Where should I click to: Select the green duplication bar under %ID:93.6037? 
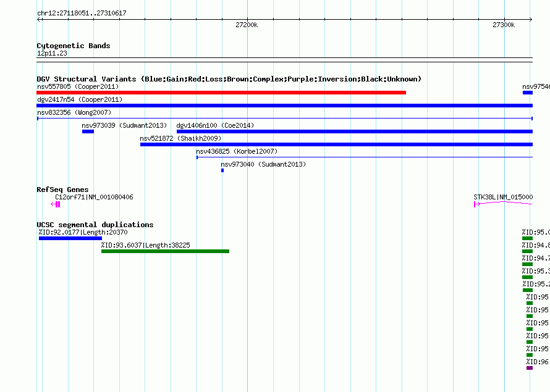[x=165, y=251]
